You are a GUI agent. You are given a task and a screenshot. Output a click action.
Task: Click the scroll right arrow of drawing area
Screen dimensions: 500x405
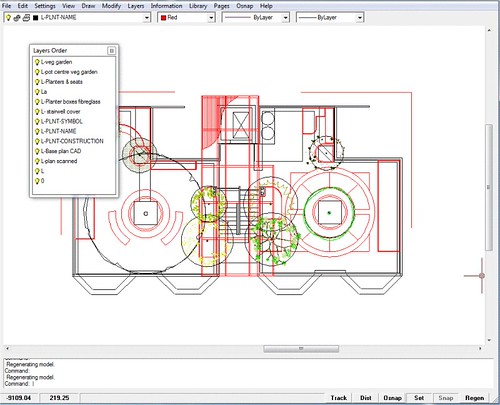tap(480, 349)
